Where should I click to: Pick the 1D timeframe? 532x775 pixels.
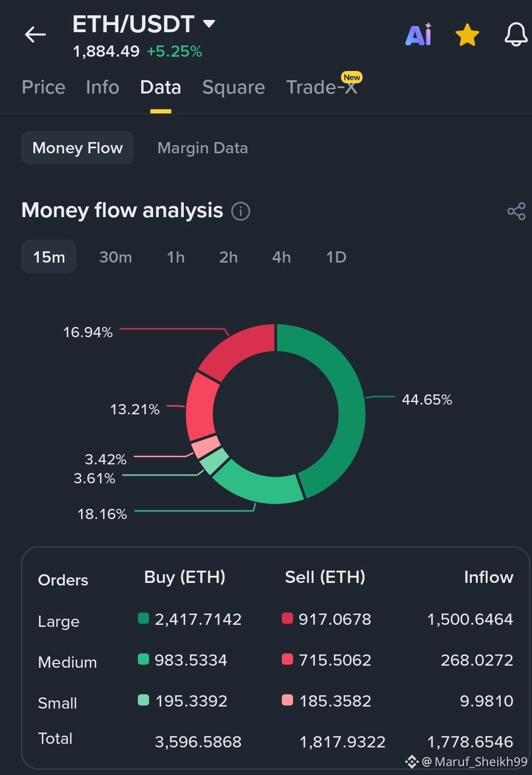(x=336, y=256)
